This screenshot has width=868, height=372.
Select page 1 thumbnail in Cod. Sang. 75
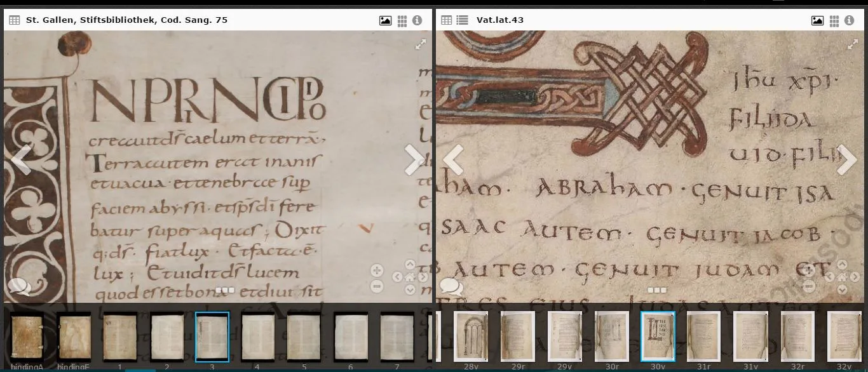click(x=120, y=337)
